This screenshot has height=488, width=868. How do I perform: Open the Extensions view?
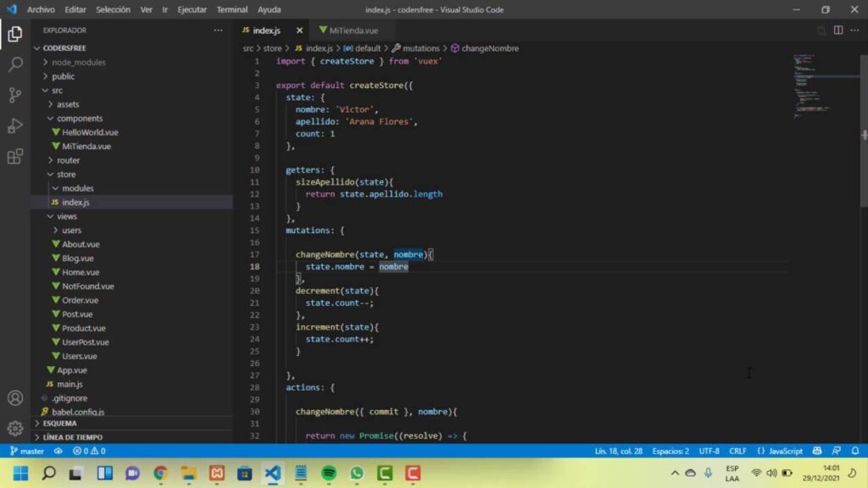[15, 157]
